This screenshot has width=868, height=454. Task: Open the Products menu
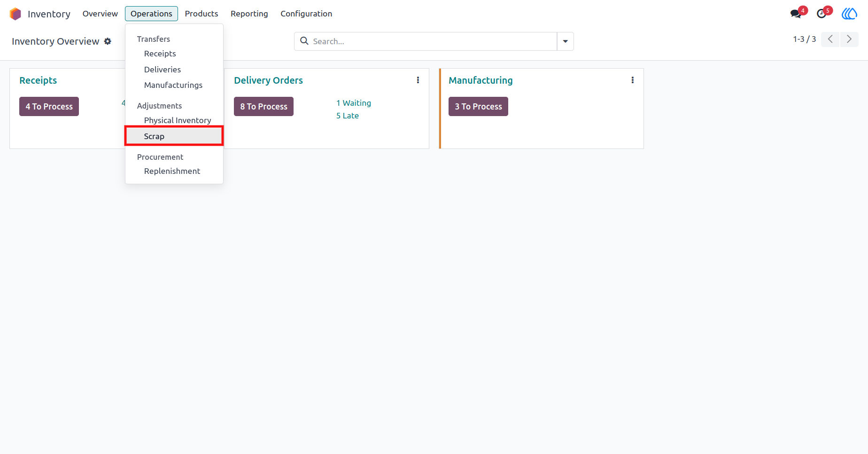[x=201, y=14]
